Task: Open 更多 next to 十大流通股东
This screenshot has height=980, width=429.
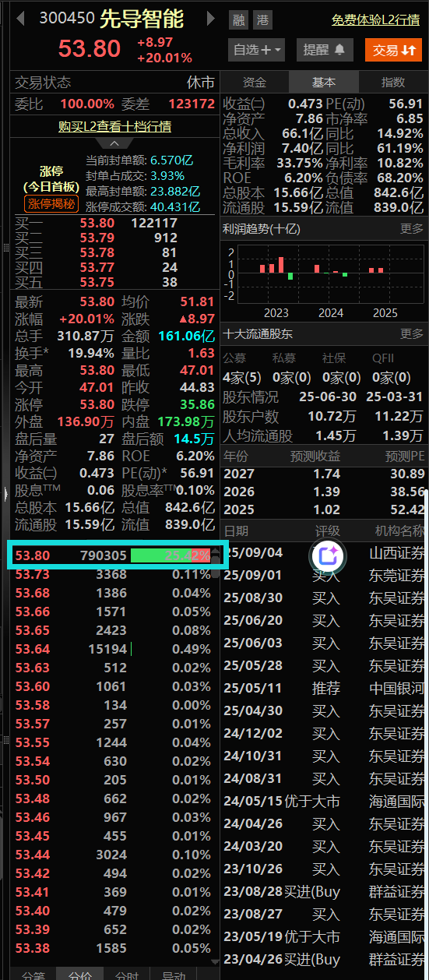Action: coord(412,333)
